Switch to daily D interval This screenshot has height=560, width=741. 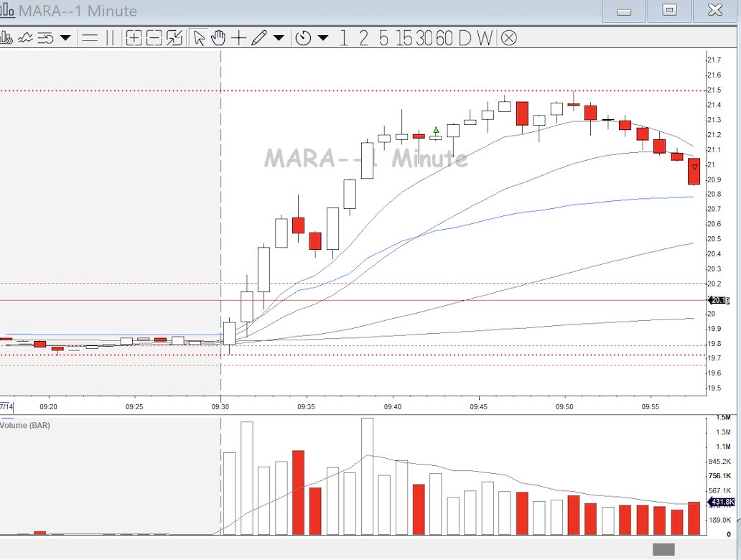pos(465,38)
